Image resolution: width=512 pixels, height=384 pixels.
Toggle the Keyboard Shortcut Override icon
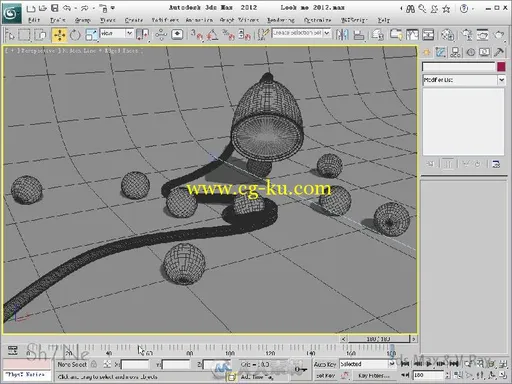[x=177, y=35]
